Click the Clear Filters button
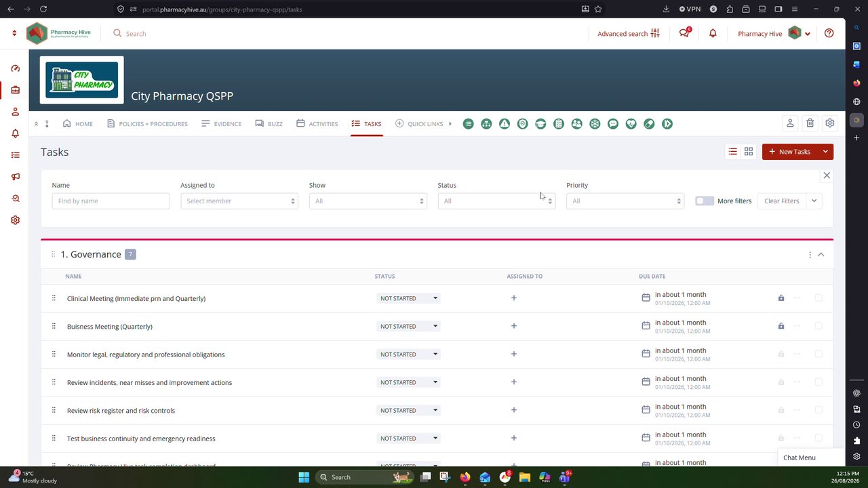The height and width of the screenshot is (488, 868). tap(781, 201)
